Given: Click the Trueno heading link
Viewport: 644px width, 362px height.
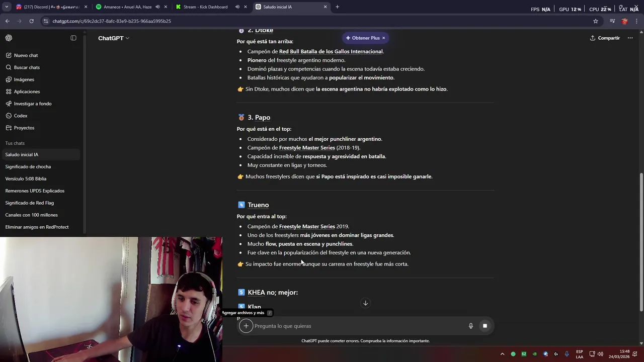Looking at the screenshot, I should (x=258, y=205).
